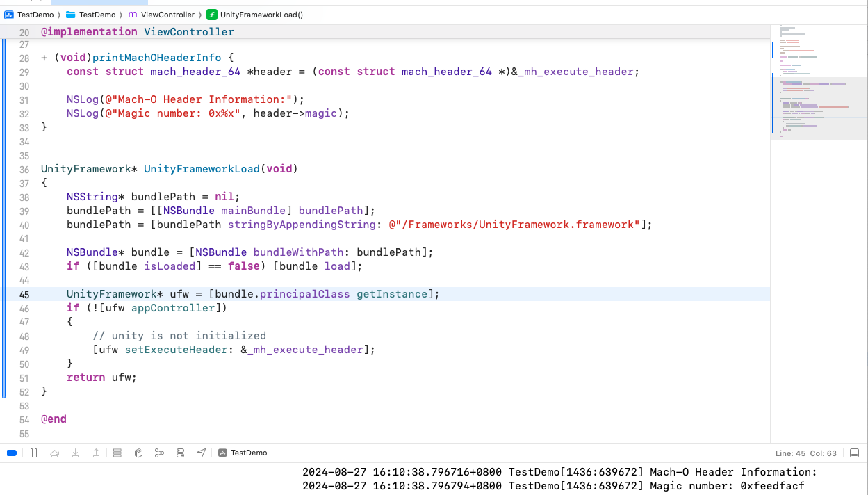Click the green function icon in breadcrumb

coord(211,15)
